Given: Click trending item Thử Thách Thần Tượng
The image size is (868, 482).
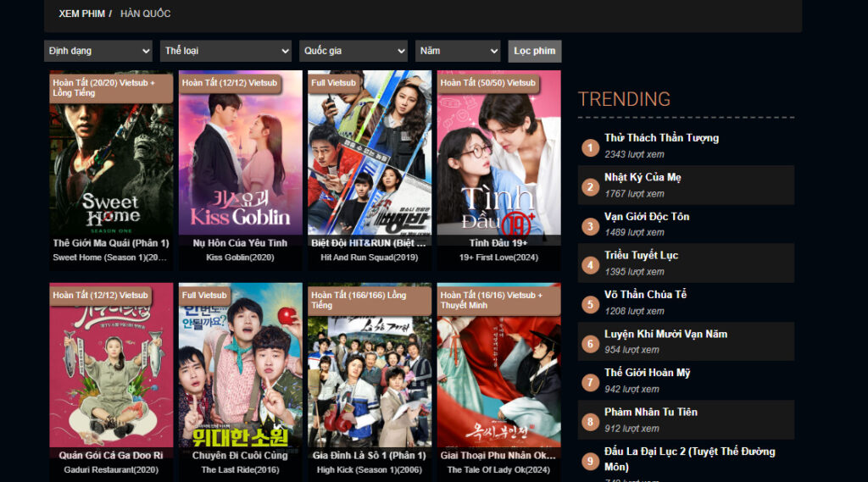Looking at the screenshot, I should (661, 138).
